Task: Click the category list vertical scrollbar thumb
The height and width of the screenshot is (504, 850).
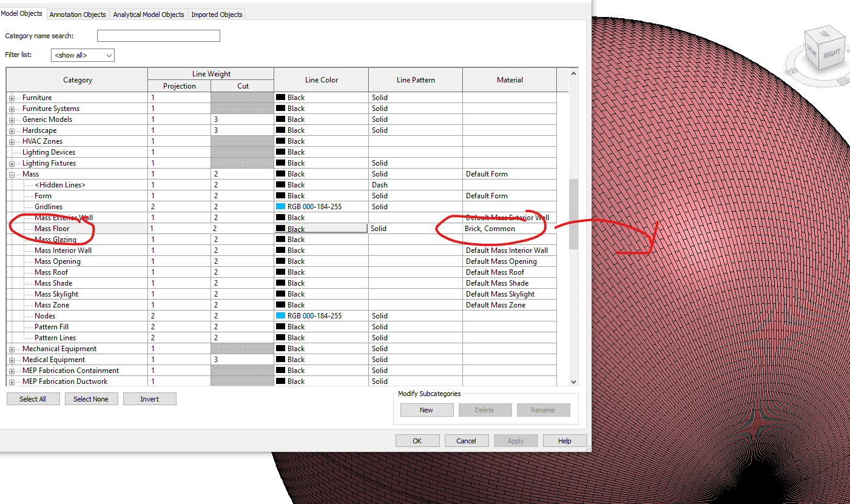Action: [x=573, y=213]
